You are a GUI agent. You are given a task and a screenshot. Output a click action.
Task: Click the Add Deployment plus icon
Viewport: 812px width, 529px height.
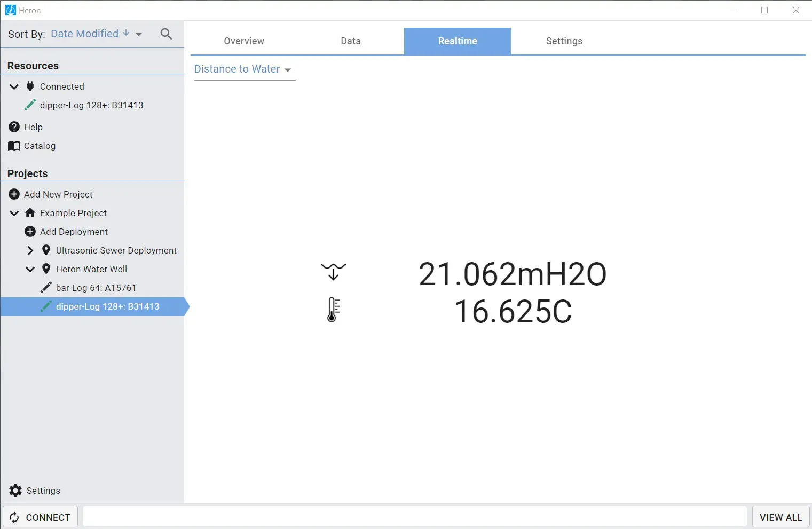(x=30, y=232)
